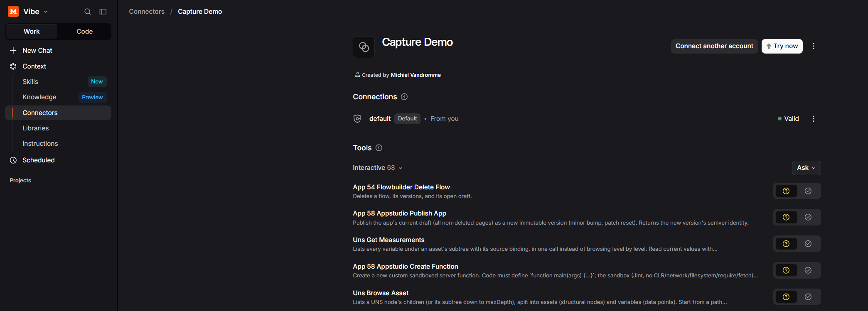Viewport: 868px width, 311px height.
Task: Set Uns Browse Asset to always allow (check icon)
Action: pyautogui.click(x=808, y=297)
